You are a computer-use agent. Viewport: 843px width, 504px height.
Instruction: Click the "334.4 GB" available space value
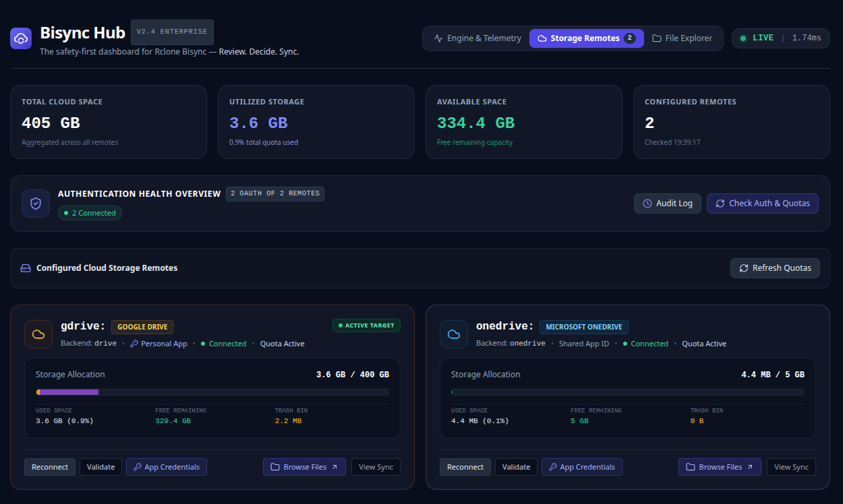click(x=475, y=123)
